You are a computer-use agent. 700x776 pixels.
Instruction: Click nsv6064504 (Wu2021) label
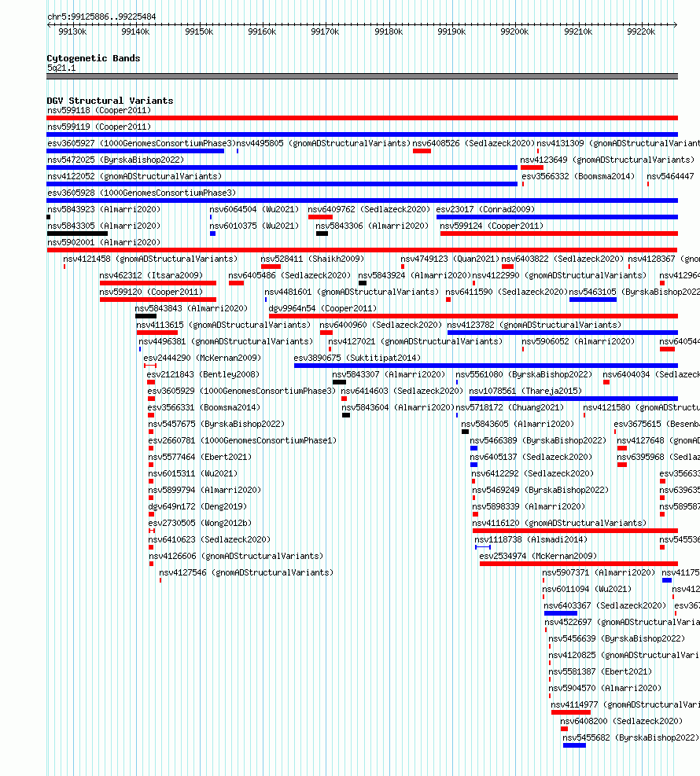pos(254,209)
